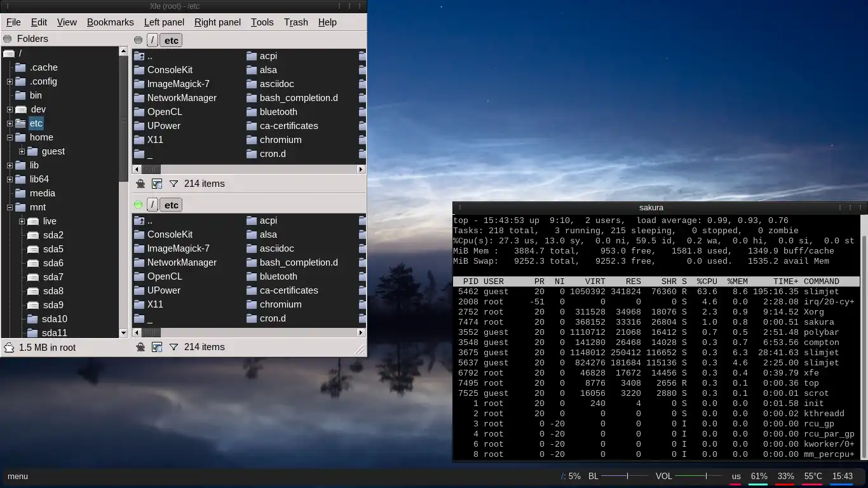This screenshot has width=868, height=488.
Task: Adjust the BL backlight slider in polybar
Action: tap(625, 476)
